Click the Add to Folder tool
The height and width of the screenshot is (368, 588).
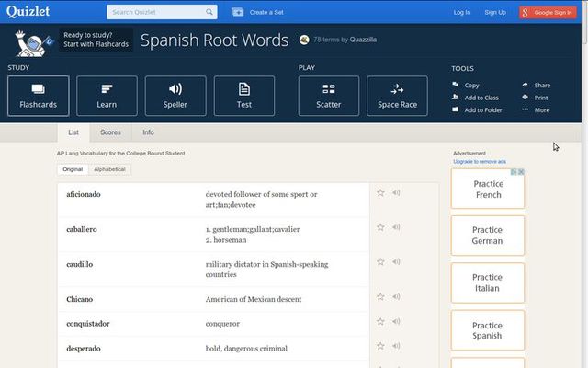[477, 110]
